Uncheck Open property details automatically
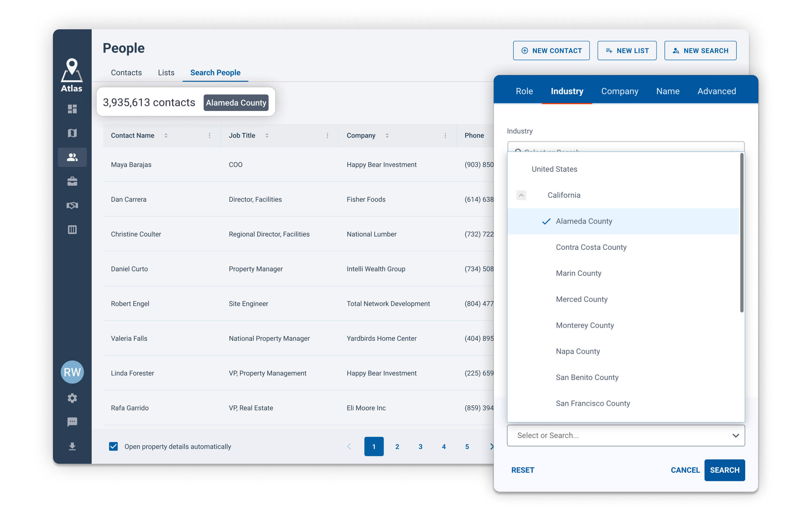Viewport: 812px width, 507px height. (113, 446)
